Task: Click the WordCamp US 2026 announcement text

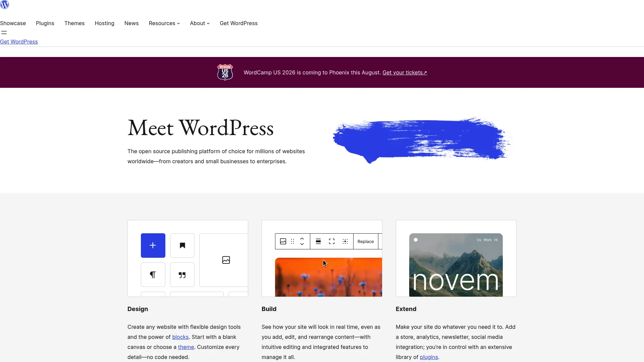Action: click(312, 72)
